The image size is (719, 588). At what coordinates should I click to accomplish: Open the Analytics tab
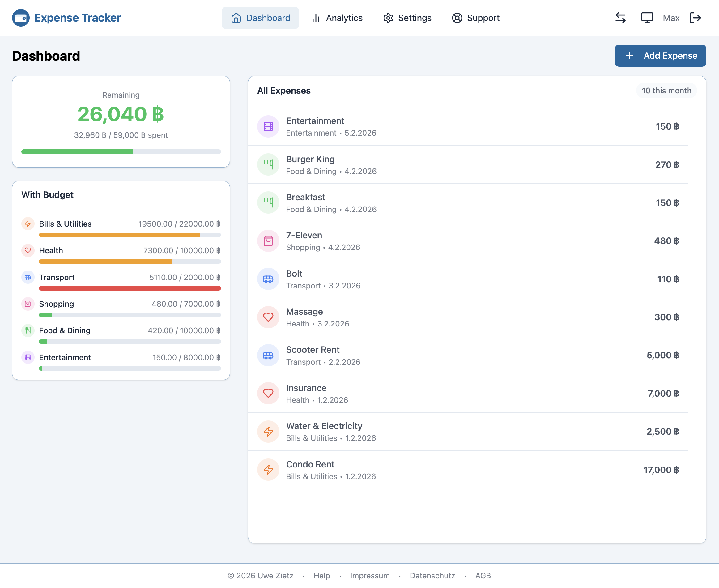pos(337,18)
